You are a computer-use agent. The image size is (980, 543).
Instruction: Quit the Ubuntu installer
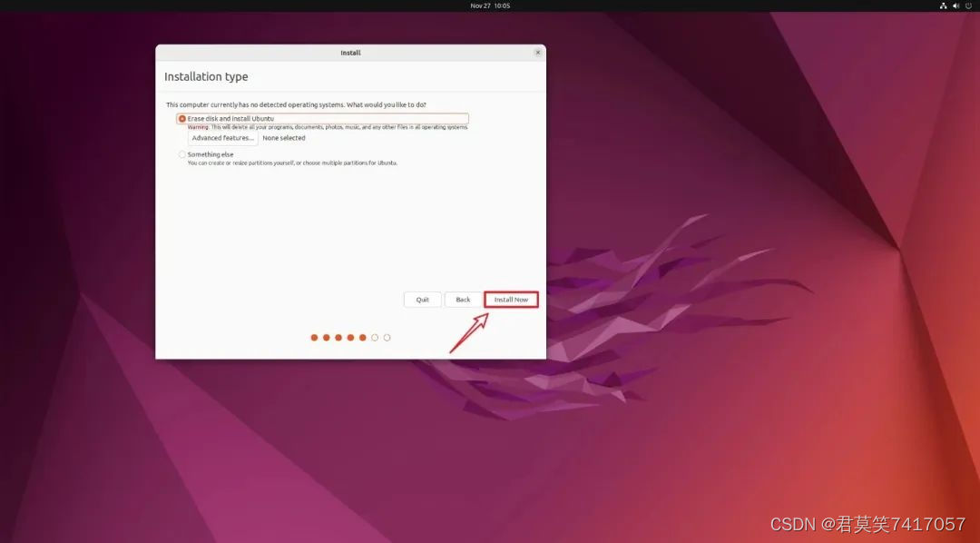point(423,300)
